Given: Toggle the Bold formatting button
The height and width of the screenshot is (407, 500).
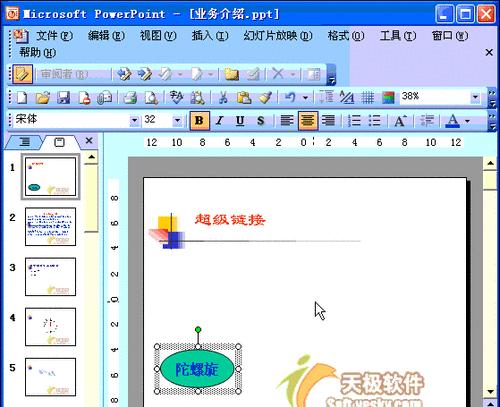Looking at the screenshot, I should tap(199, 120).
